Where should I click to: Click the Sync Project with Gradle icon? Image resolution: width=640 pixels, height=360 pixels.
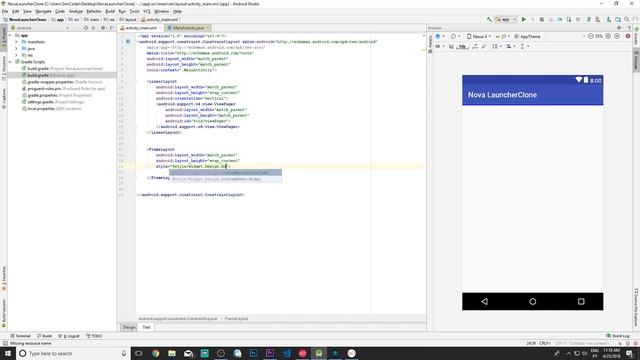pyautogui.click(x=589, y=20)
